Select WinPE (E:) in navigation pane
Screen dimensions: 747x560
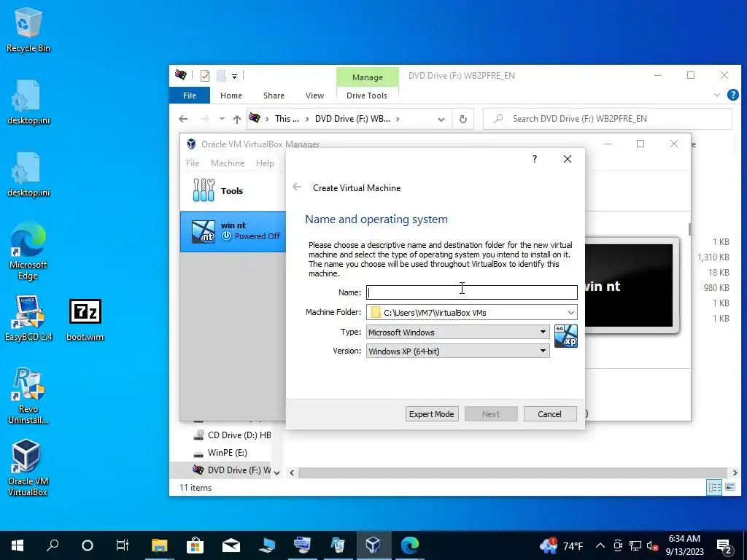coord(220,452)
